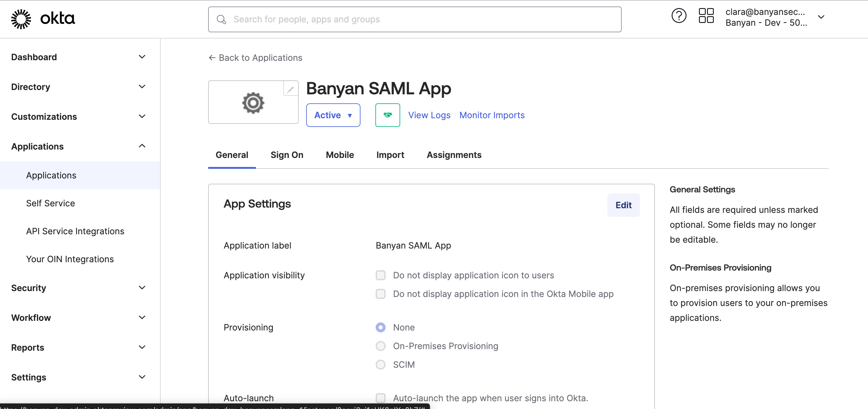Click the gear application logo thumbnail
Image resolution: width=868 pixels, height=409 pixels.
pos(253,102)
